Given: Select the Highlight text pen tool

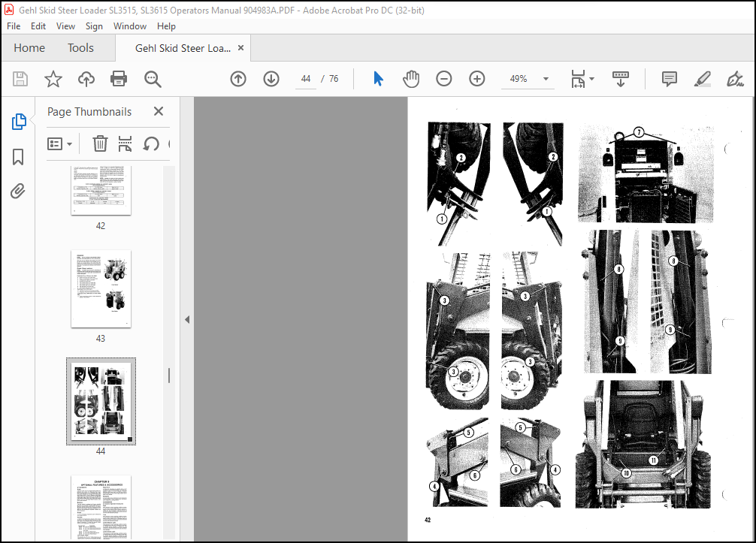Looking at the screenshot, I should (703, 79).
